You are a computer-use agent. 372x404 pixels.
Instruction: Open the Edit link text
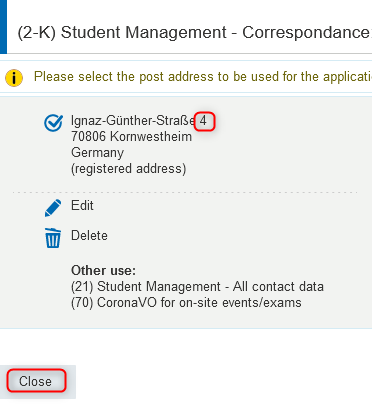tap(82, 205)
